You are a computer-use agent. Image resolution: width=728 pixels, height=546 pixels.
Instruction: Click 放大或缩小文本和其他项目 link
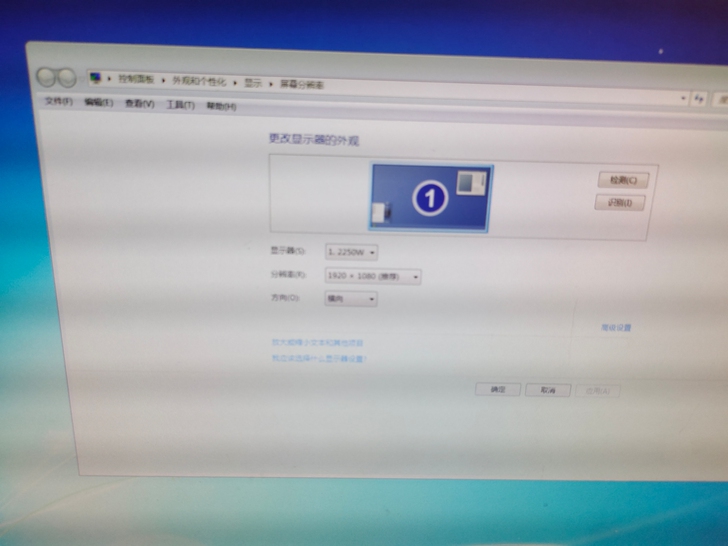coord(317,343)
